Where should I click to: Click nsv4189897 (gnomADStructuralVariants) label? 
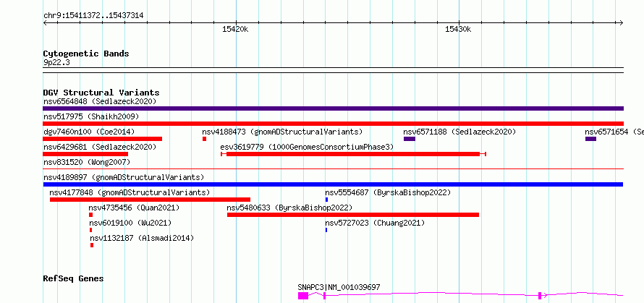(124, 177)
